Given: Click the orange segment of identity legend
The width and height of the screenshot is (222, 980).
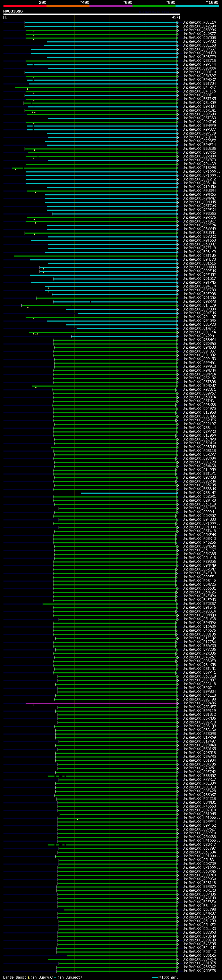Looking at the screenshot, I should [x=68, y=6].
